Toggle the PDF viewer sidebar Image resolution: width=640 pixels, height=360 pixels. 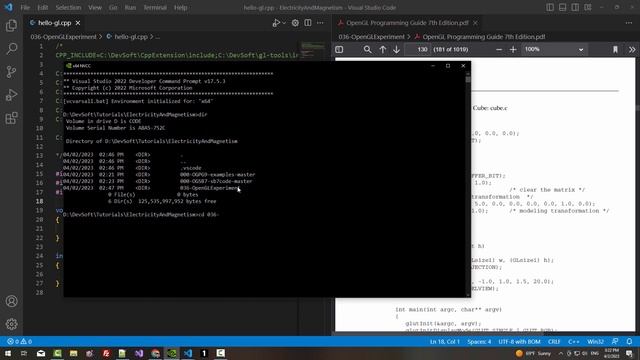coord(339,49)
